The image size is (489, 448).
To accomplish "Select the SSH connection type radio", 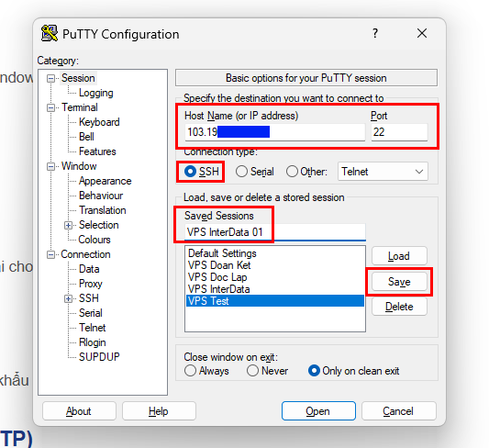I will click(x=190, y=172).
